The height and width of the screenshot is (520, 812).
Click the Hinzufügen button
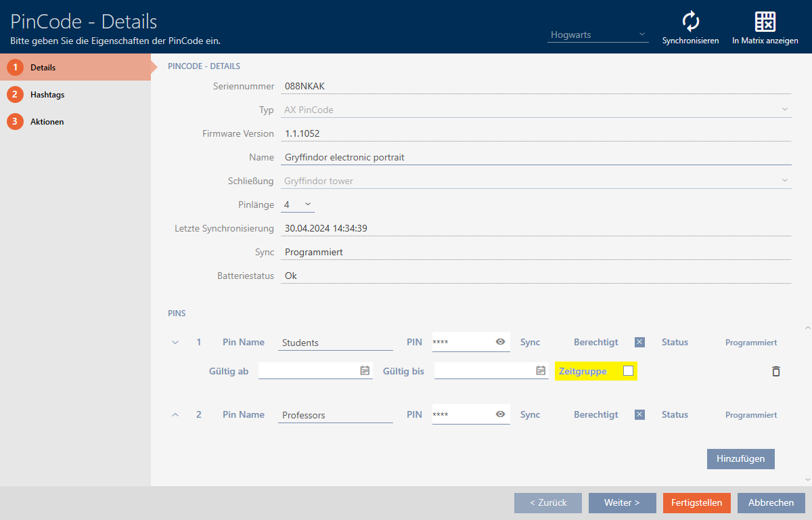(740, 458)
